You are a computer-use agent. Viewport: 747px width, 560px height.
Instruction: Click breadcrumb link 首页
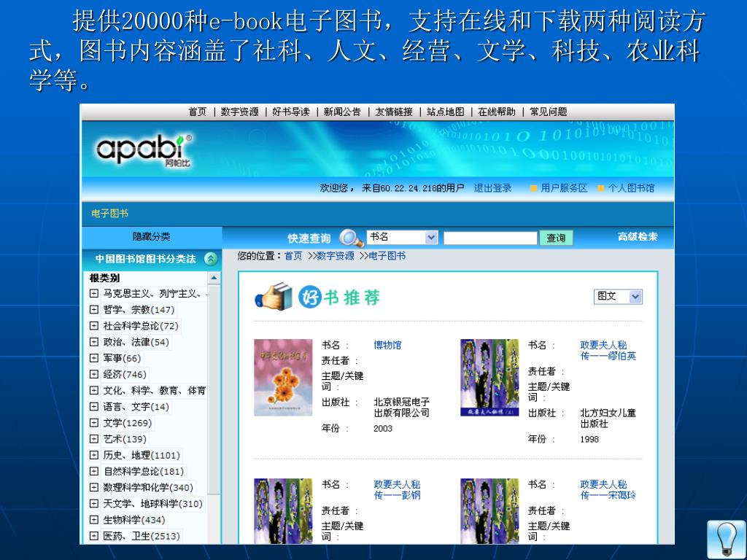click(x=293, y=256)
